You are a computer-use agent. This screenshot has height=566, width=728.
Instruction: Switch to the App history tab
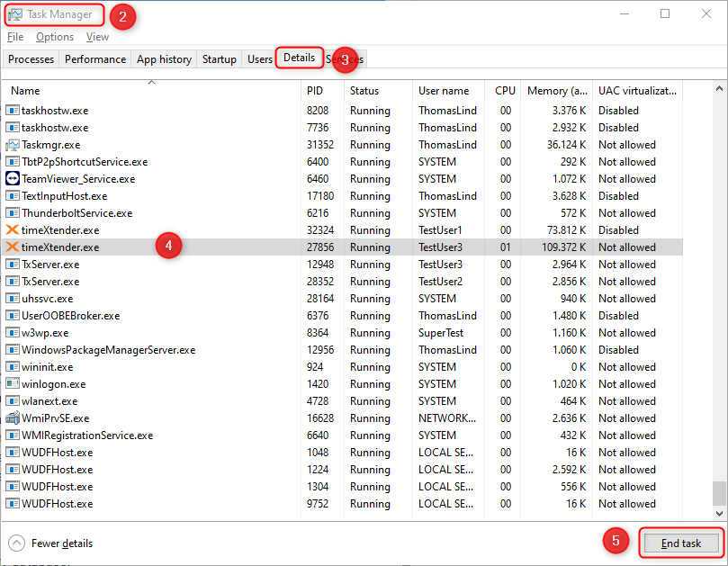coord(164,59)
